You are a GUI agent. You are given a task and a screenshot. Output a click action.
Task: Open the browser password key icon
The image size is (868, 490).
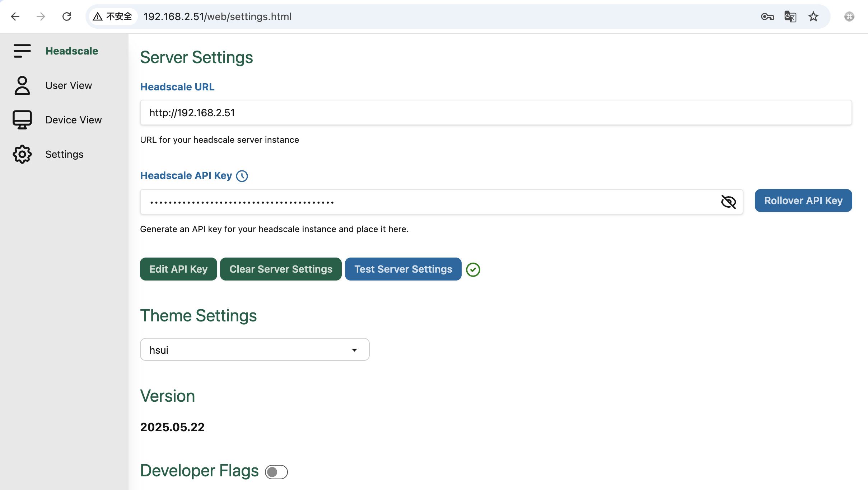pyautogui.click(x=767, y=17)
